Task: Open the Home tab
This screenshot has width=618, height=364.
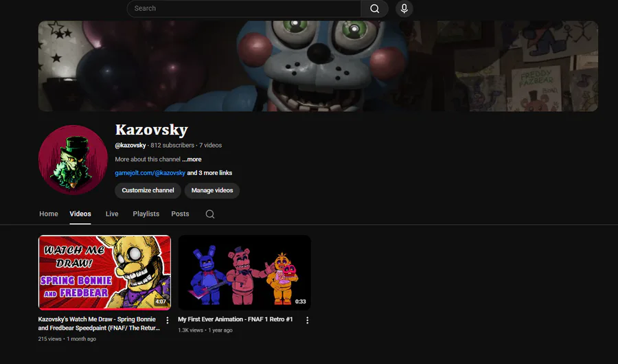Action: click(x=49, y=214)
